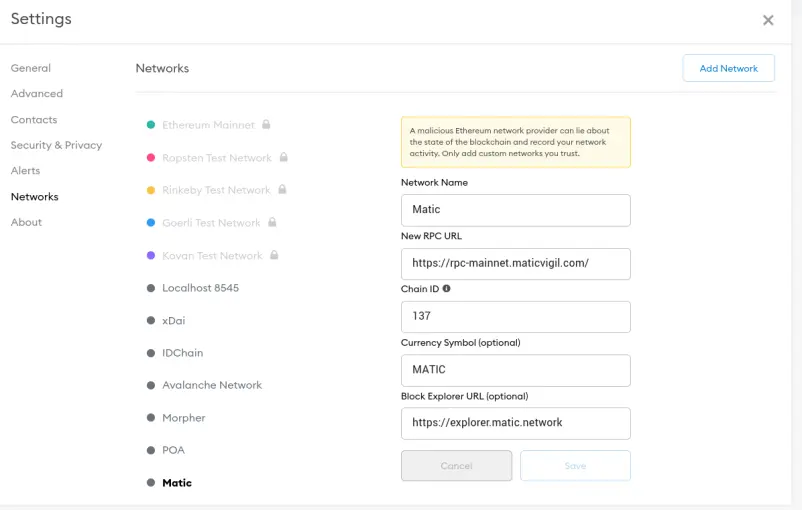This screenshot has height=510, width=802.
Task: Click the blue dot for Goerli Test Network
Action: (x=151, y=223)
